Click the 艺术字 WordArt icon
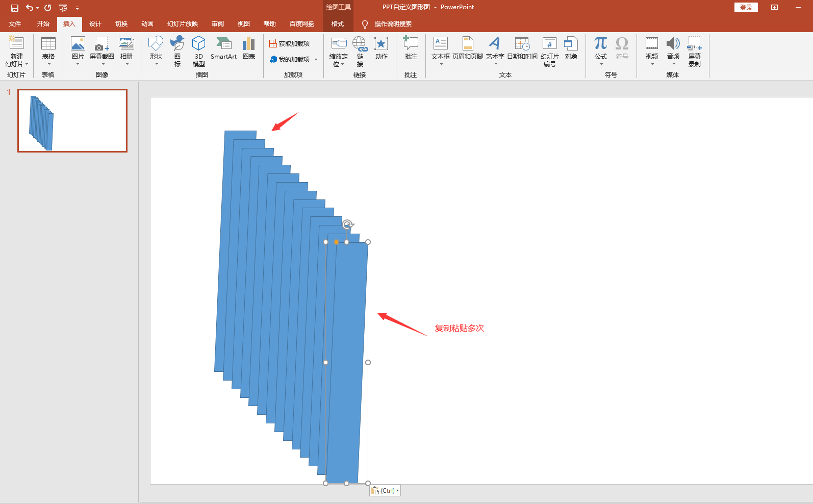The height and width of the screenshot is (504, 813). click(495, 49)
